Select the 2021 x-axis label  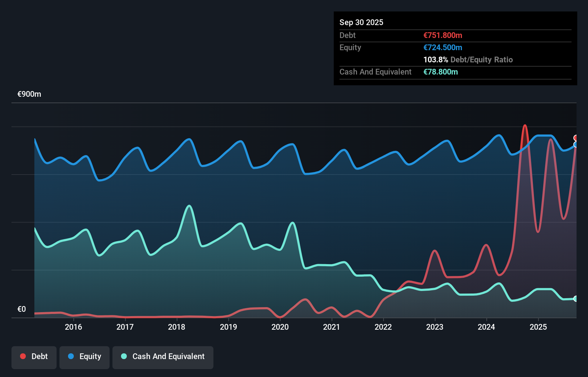(332, 327)
